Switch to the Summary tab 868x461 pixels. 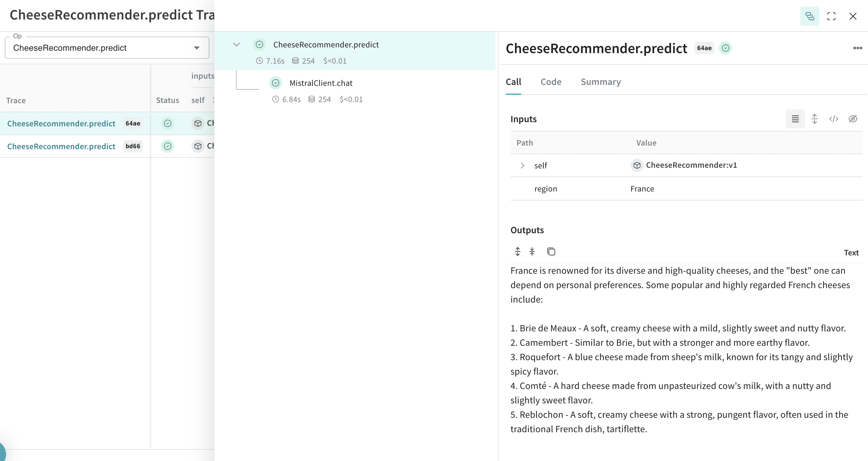point(601,82)
